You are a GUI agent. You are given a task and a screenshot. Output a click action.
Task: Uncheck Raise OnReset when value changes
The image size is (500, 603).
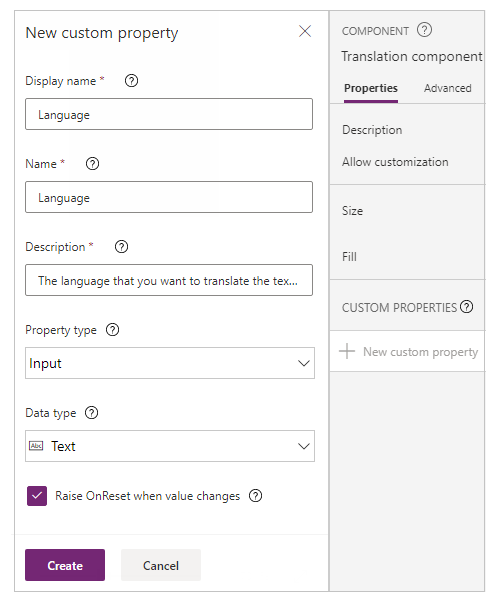[37, 496]
